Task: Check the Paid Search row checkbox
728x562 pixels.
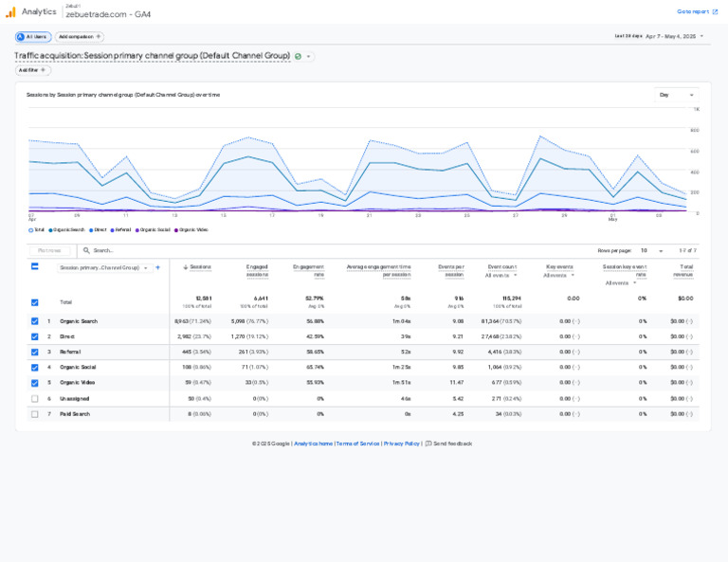Action: coord(35,414)
